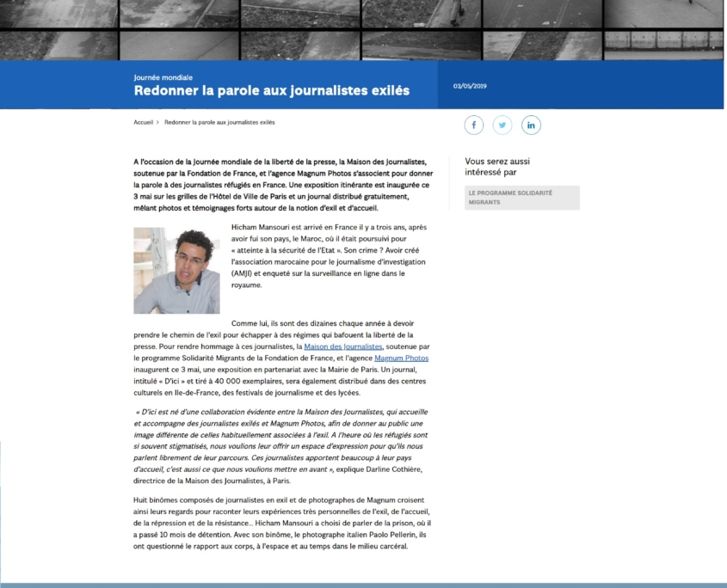The image size is (727, 588).
Task: Open Le Programme Solidarité Migrants related item
Action: pyautogui.click(x=521, y=198)
